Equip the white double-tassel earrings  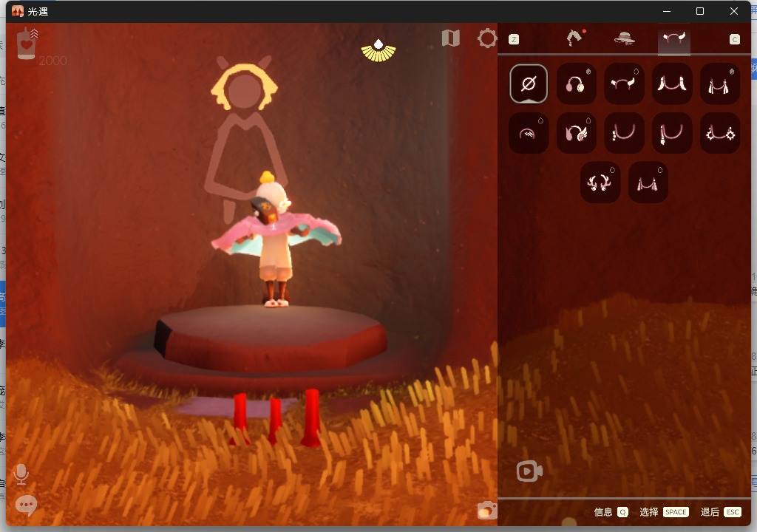click(x=719, y=83)
